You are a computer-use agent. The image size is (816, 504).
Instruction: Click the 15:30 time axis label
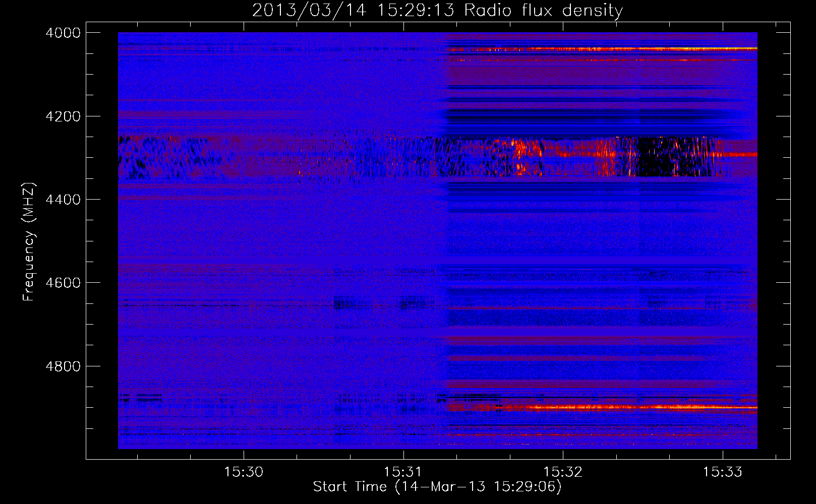coord(244,472)
